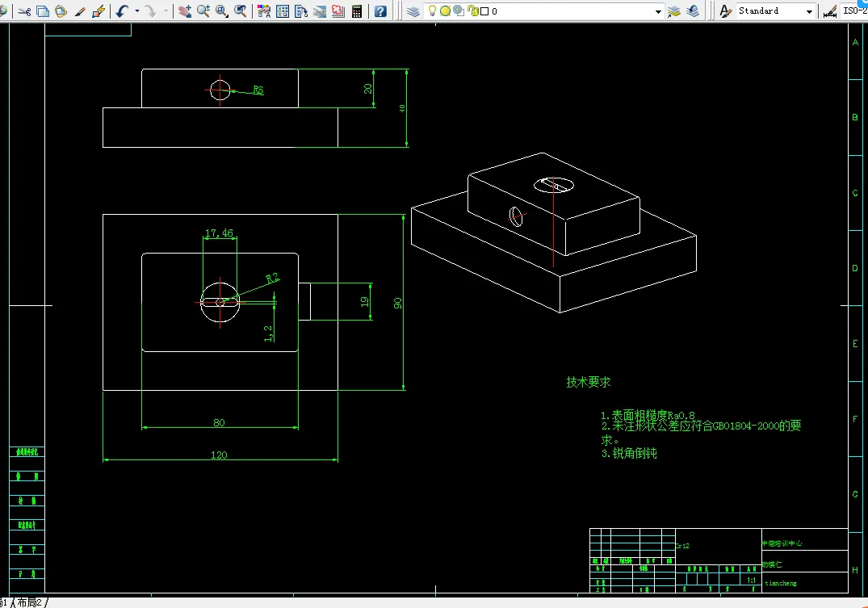Select the 19 dimension text

pos(365,302)
